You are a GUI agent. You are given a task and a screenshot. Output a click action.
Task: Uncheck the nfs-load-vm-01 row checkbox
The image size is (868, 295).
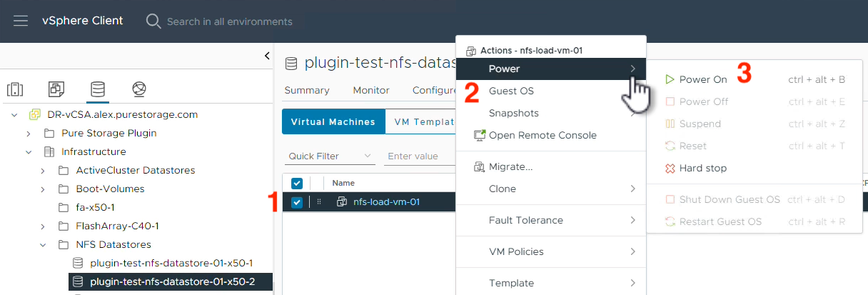[297, 202]
